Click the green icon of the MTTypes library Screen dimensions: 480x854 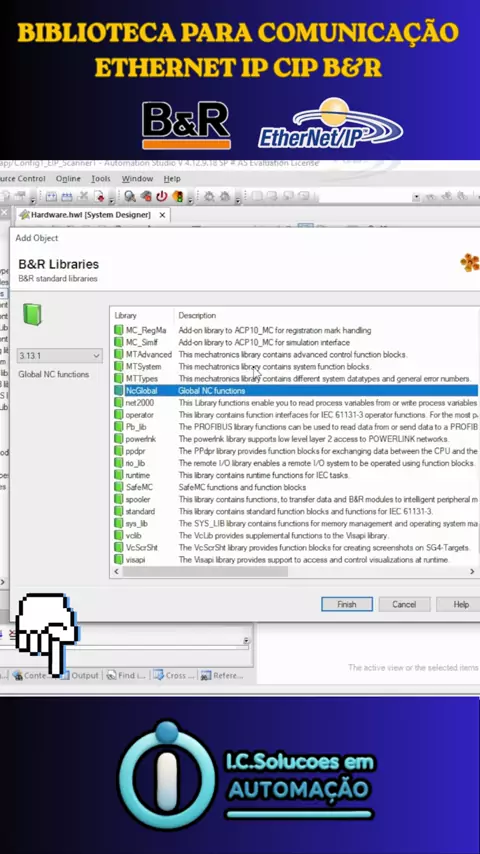point(119,378)
